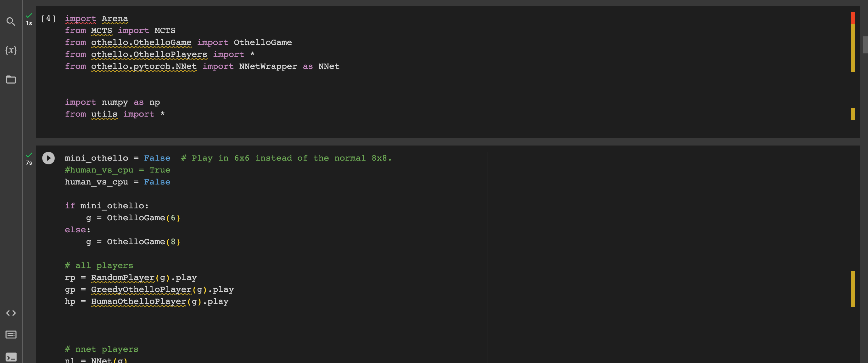Click the '7s' execution time label
The image size is (868, 363).
29,163
